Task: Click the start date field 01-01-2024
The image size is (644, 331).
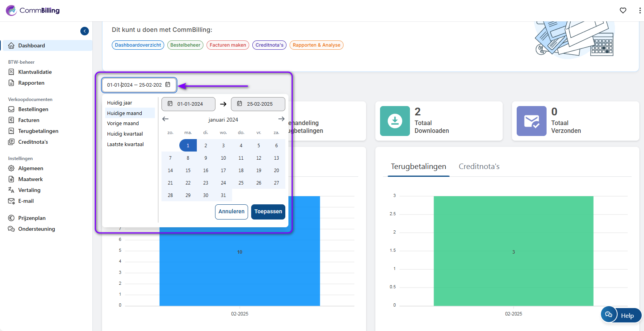Action: [x=189, y=104]
